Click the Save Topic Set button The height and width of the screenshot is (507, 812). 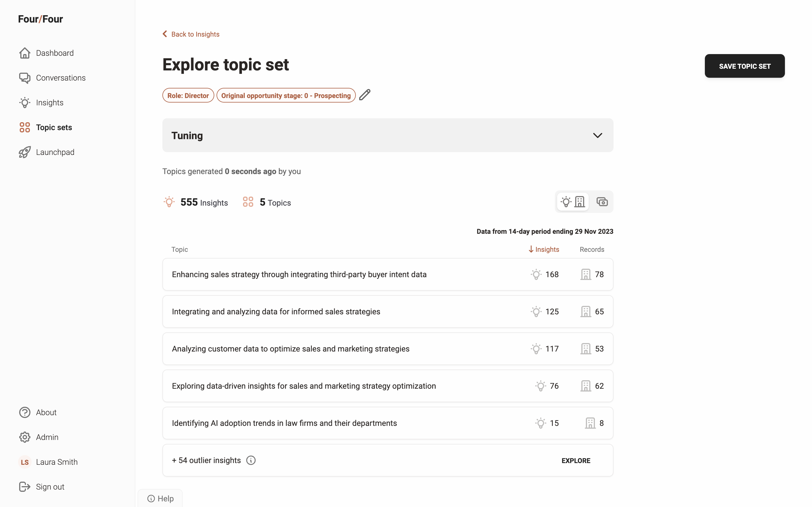(744, 66)
